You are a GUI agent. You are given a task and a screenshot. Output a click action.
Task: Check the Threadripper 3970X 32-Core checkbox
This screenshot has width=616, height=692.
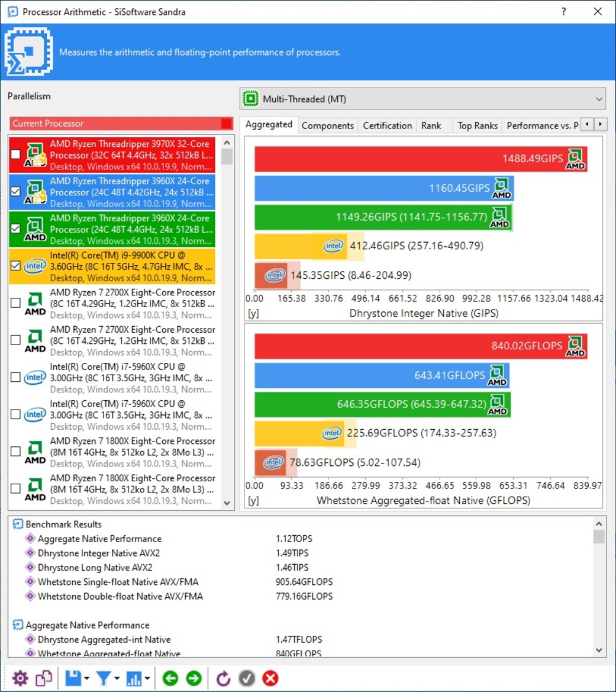point(15,155)
